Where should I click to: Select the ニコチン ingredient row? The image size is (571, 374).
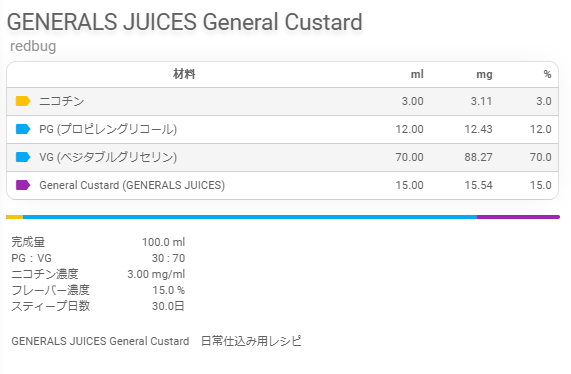283,101
